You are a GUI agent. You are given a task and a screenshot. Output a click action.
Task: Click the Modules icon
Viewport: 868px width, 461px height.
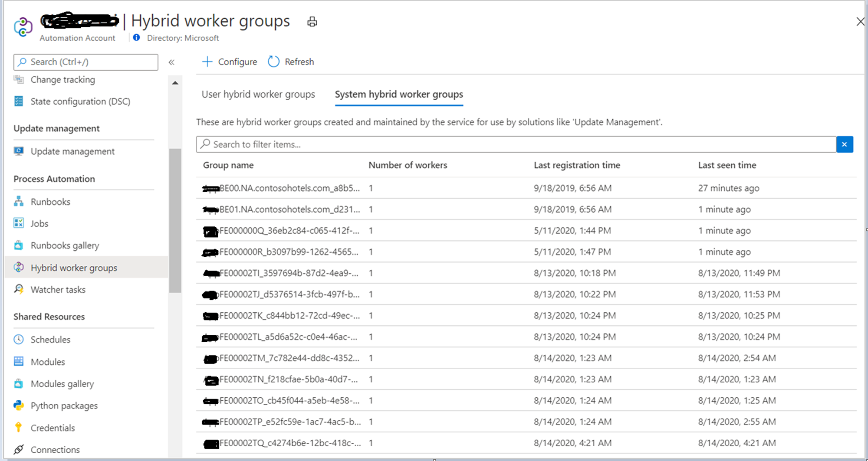pos(19,361)
